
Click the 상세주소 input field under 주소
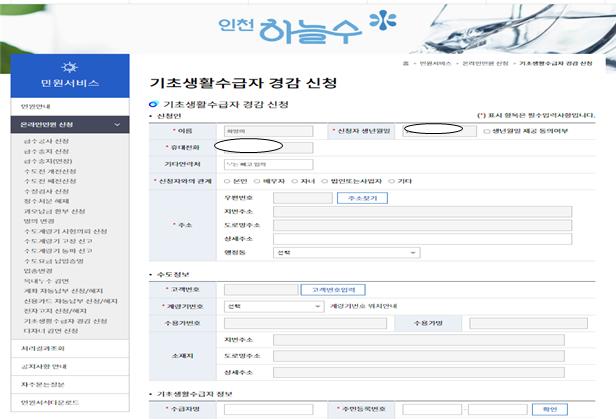(x=422, y=239)
